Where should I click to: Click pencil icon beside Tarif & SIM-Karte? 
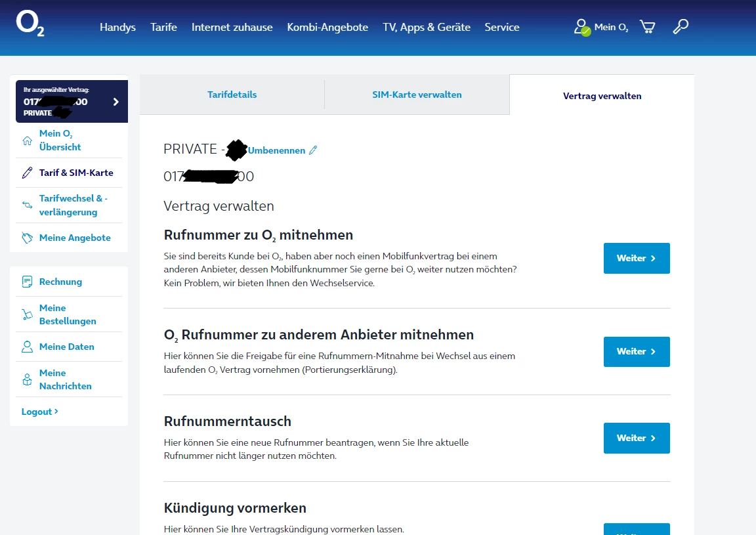coord(28,173)
